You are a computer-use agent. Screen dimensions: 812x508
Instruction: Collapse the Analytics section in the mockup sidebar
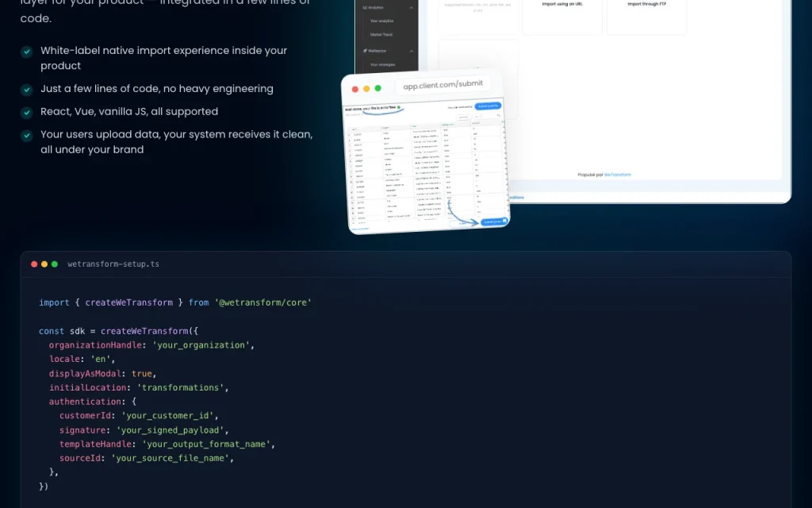coord(412,8)
